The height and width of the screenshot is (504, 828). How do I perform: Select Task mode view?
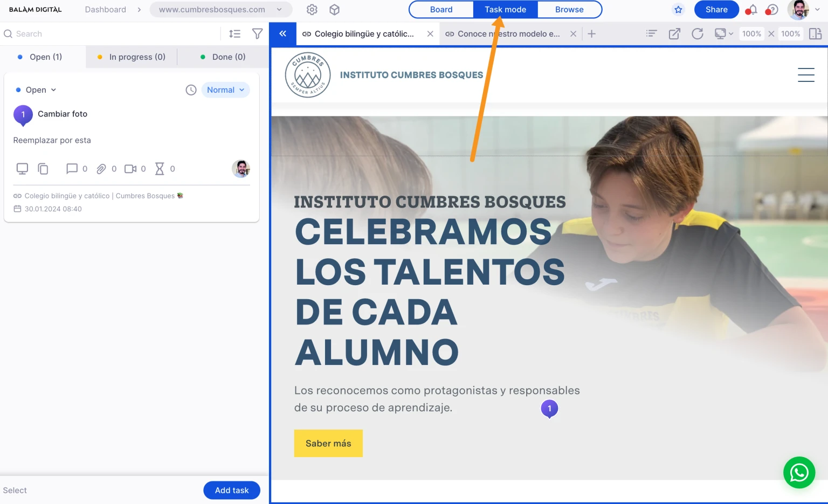pyautogui.click(x=505, y=10)
